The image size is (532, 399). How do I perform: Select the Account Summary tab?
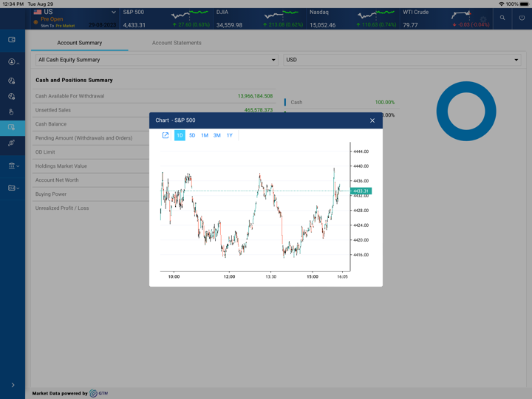coord(80,43)
